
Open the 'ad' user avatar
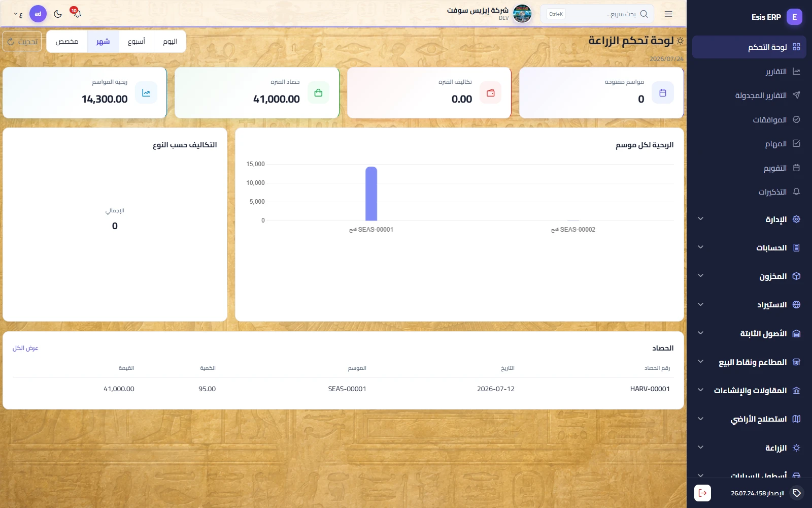point(38,14)
